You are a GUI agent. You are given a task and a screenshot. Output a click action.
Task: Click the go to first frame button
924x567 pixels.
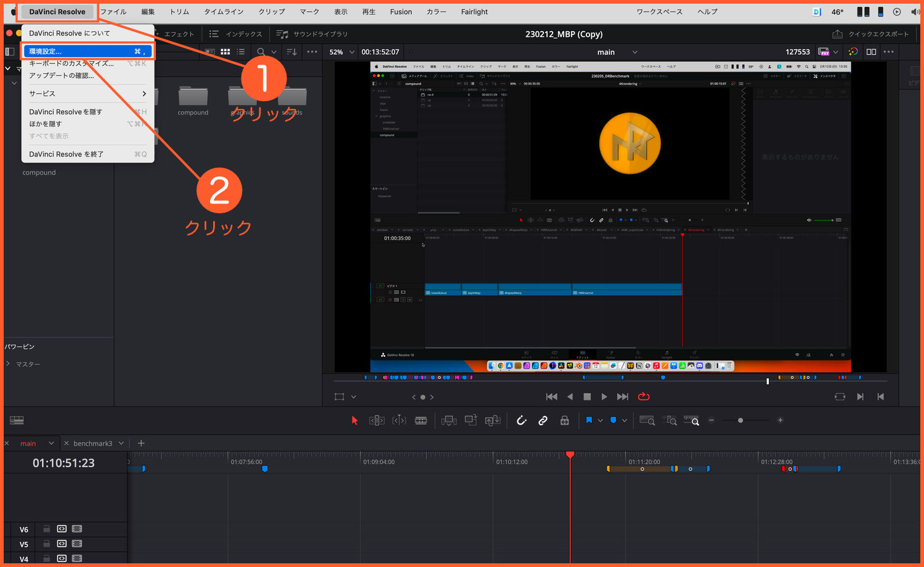point(552,397)
